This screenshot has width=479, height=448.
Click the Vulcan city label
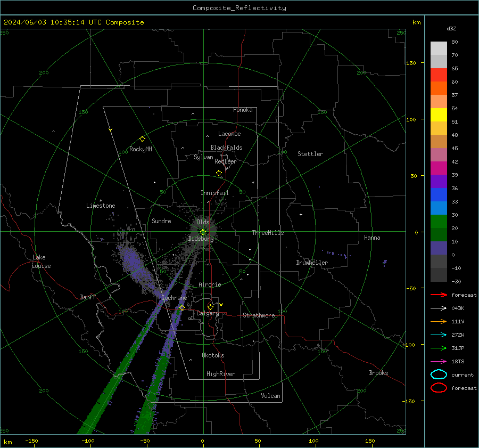(271, 396)
